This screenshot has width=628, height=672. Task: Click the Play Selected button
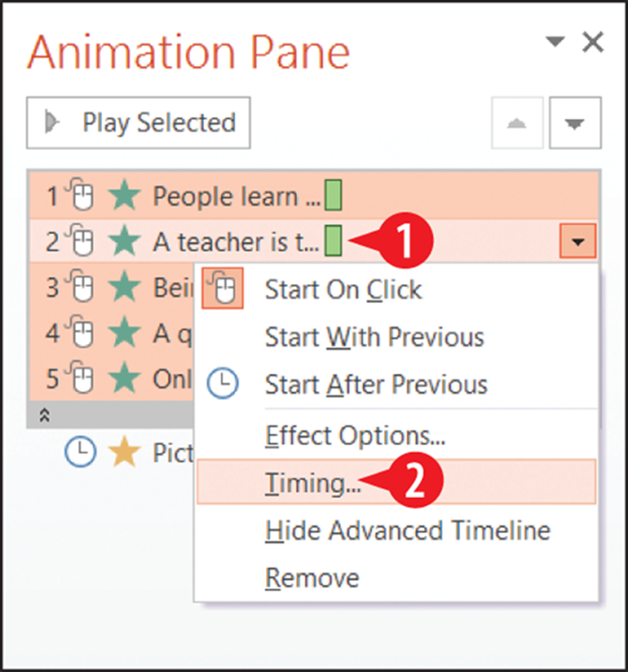138,123
